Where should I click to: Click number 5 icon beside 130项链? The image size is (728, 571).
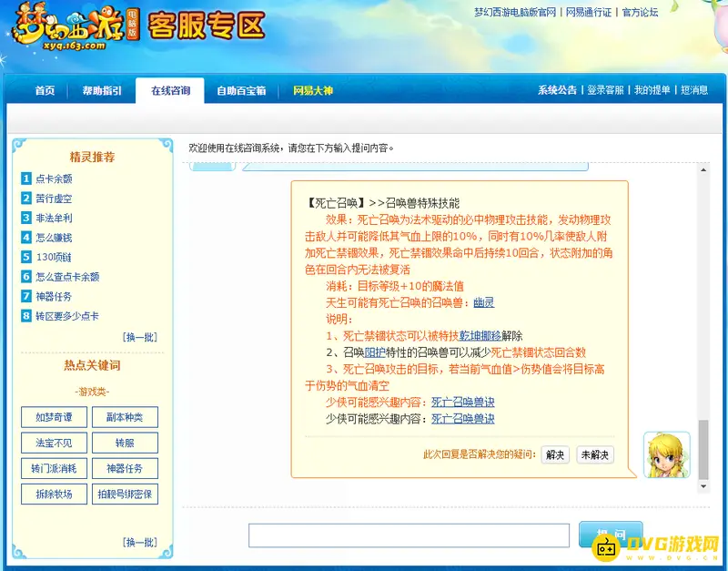[26, 257]
